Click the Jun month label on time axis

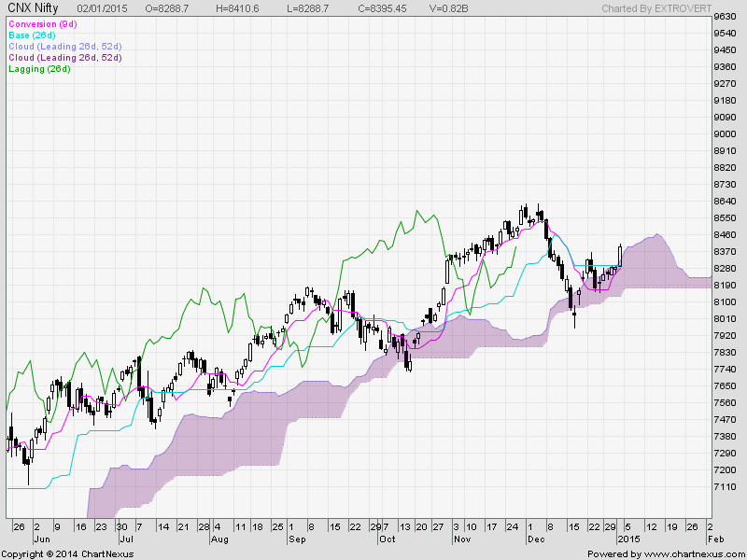point(41,539)
